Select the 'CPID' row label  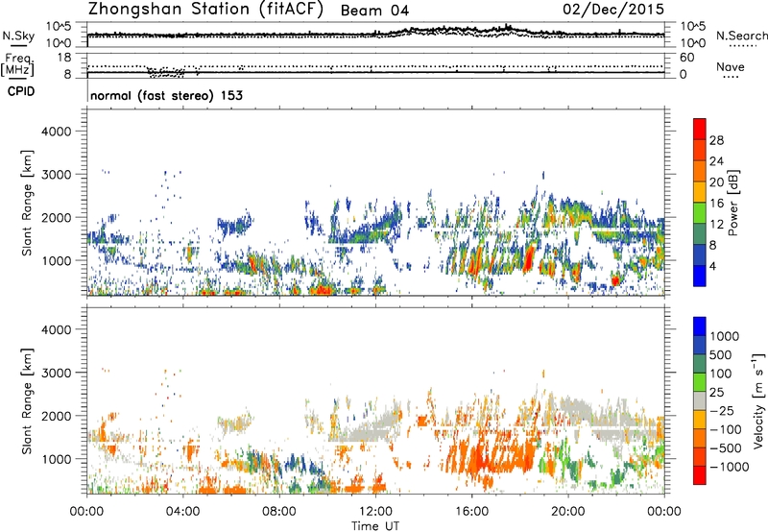[x=21, y=91]
